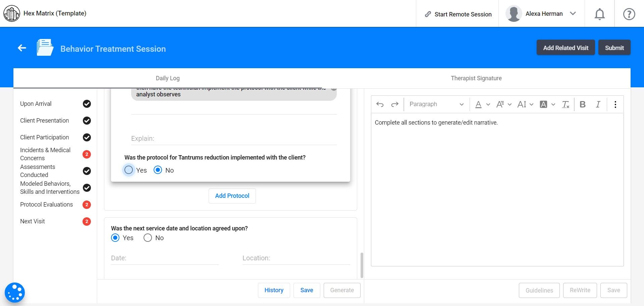
Task: Click the undo arrow in editor toolbar
Action: pyautogui.click(x=380, y=104)
